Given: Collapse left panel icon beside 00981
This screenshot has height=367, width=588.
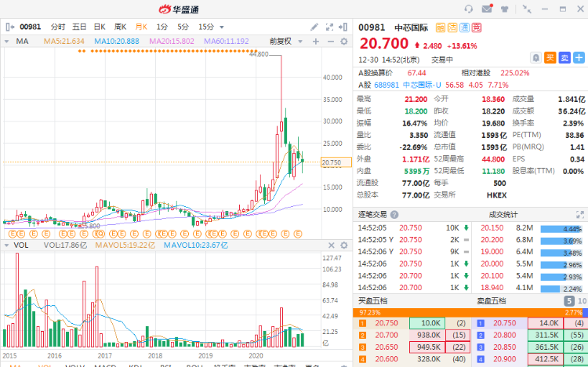Looking at the screenshot, I should coord(10,27).
